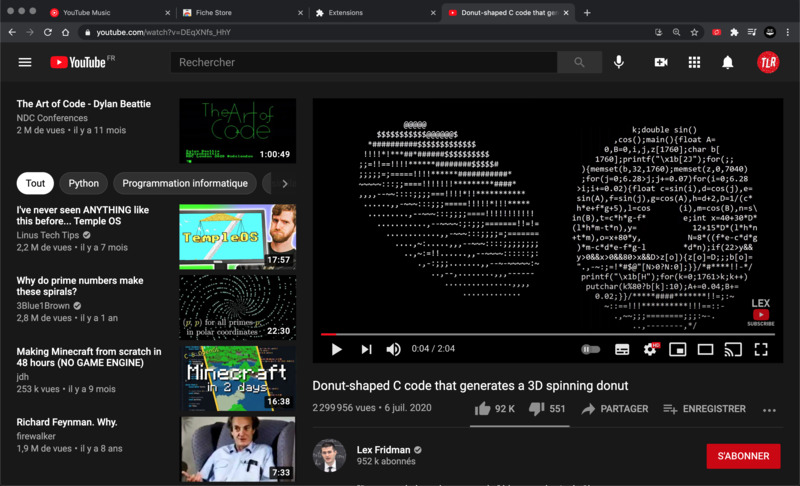800x486 pixels.
Task: Click the Linus Tech Tips channel name
Action: coord(47,235)
